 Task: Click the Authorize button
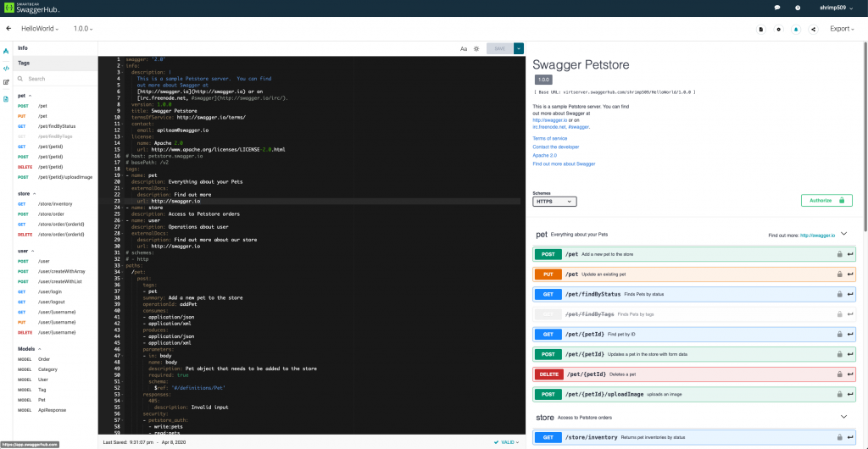point(826,200)
